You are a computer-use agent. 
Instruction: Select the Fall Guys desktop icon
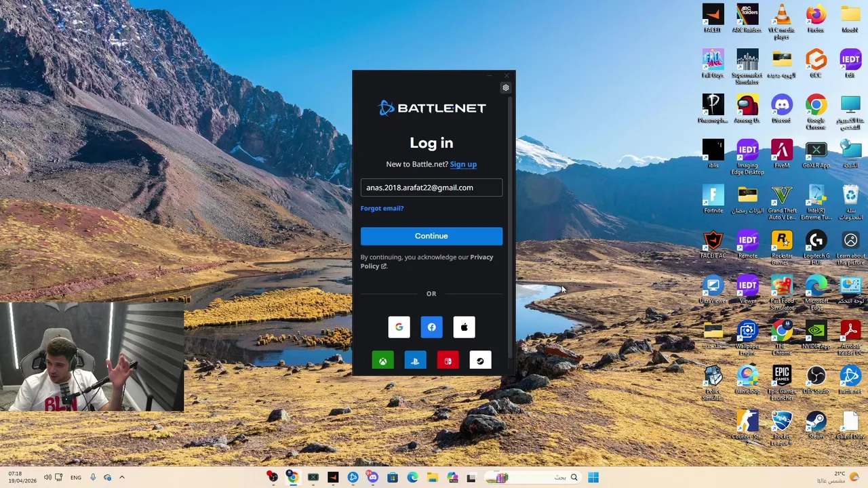[x=713, y=64]
